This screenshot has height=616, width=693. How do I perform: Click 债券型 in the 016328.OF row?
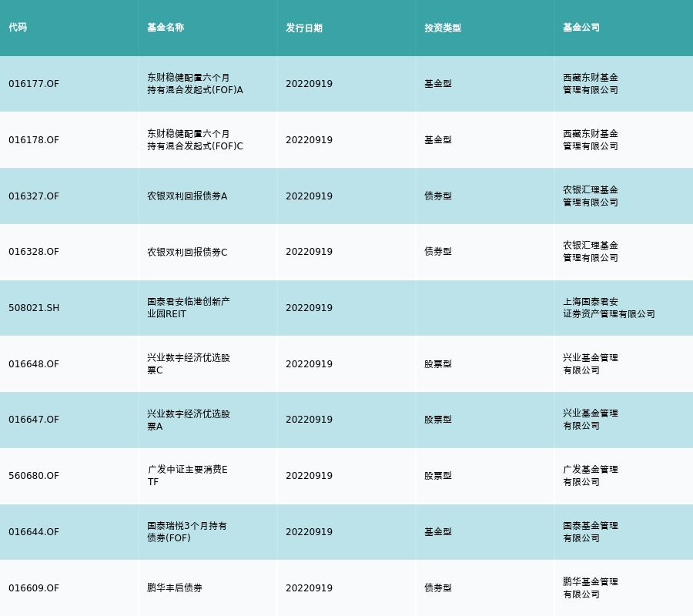point(438,252)
